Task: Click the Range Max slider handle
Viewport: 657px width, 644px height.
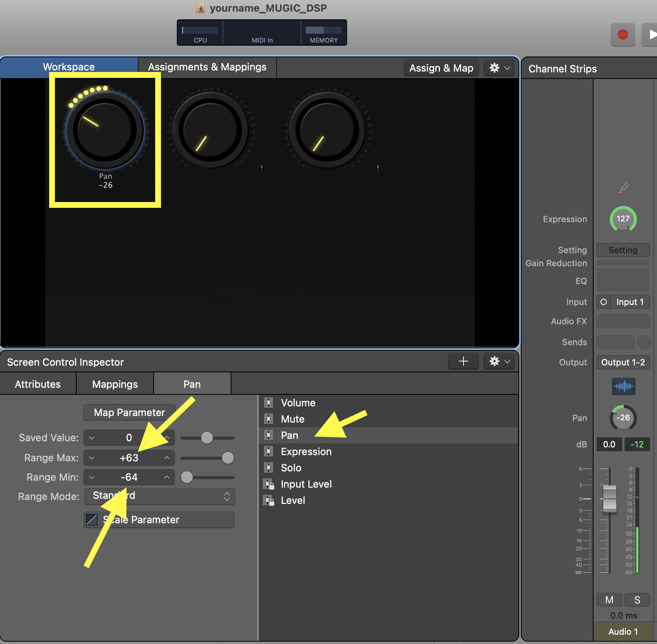Action: pos(228,458)
